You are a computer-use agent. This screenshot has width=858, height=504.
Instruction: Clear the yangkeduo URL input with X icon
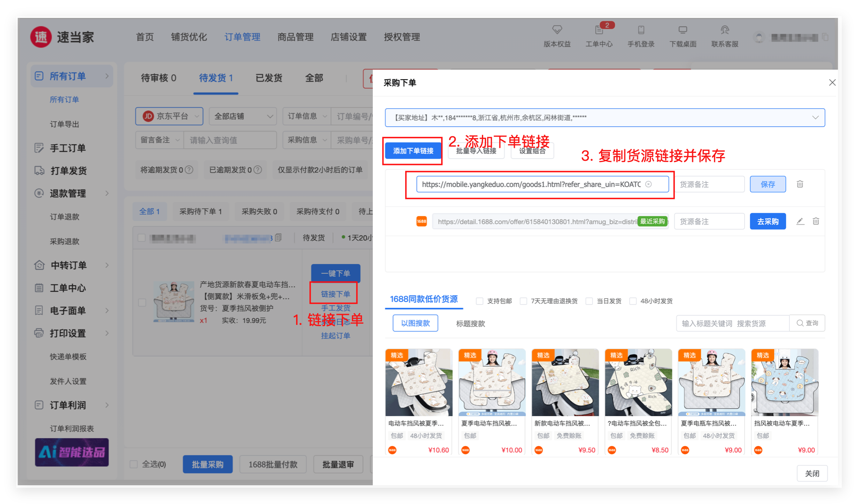648,184
